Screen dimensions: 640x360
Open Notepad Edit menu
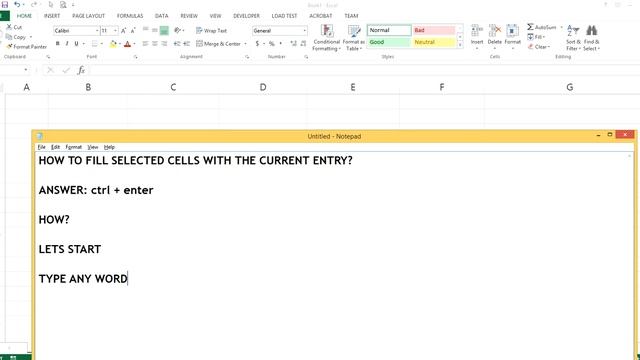pos(56,147)
